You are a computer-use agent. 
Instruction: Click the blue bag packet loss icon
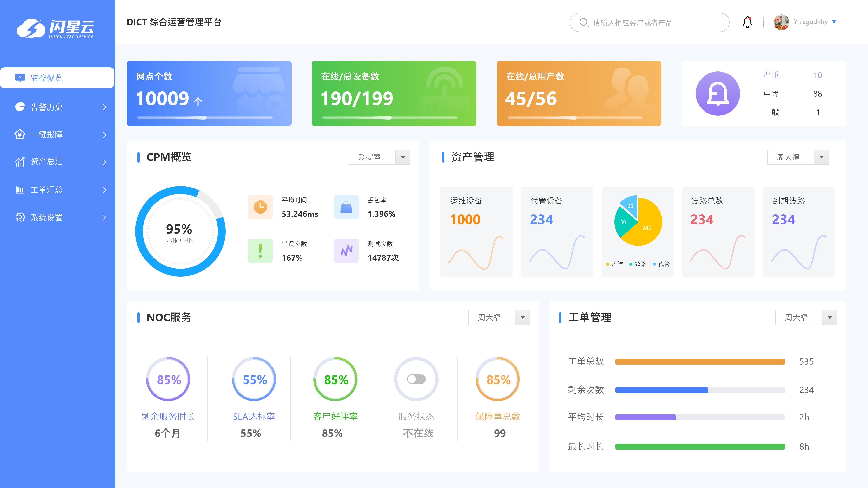[x=346, y=207]
